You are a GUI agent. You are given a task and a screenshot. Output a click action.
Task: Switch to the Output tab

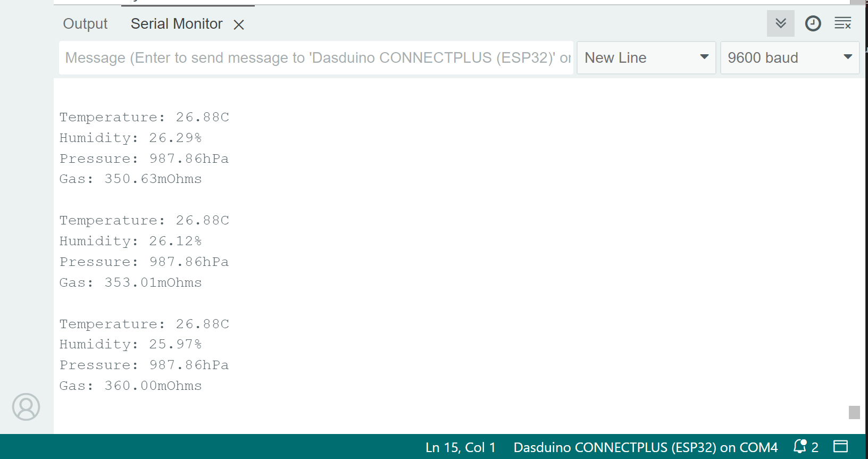pyautogui.click(x=85, y=24)
